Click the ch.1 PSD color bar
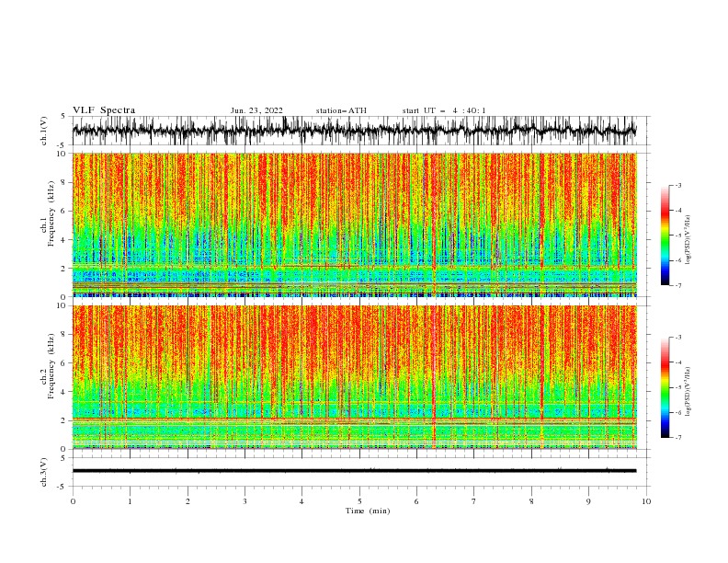This screenshot has height=563, width=728. pyautogui.click(x=665, y=236)
